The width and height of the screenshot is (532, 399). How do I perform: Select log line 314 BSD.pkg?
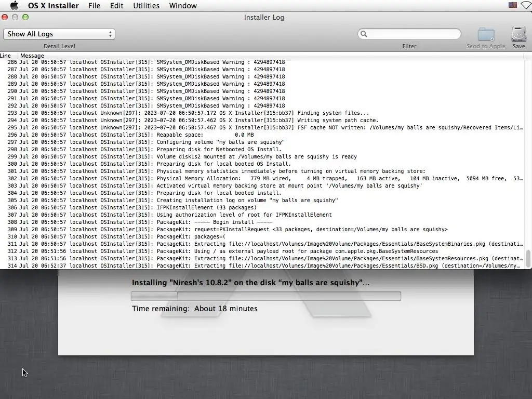tap(263, 265)
